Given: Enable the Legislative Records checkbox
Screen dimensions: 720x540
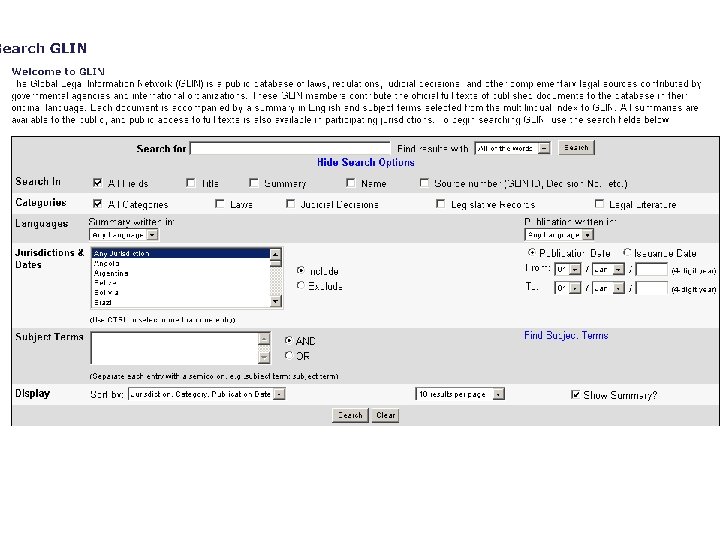Looking at the screenshot, I should (x=440, y=203).
